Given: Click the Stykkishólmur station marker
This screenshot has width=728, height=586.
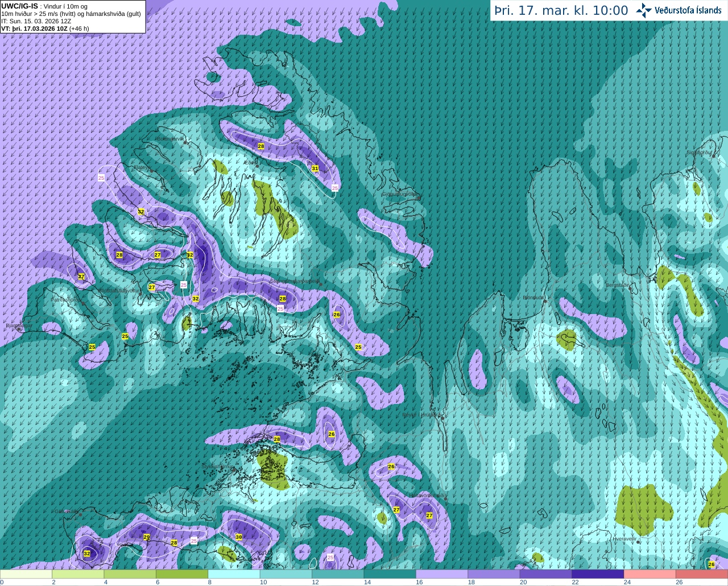Looking at the screenshot, I should click(x=234, y=470).
